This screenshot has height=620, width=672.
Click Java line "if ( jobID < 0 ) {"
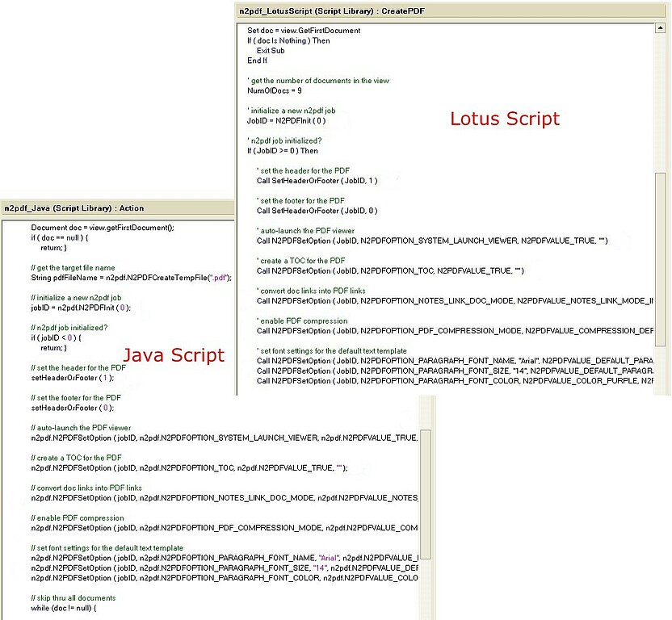pyautogui.click(x=56, y=337)
